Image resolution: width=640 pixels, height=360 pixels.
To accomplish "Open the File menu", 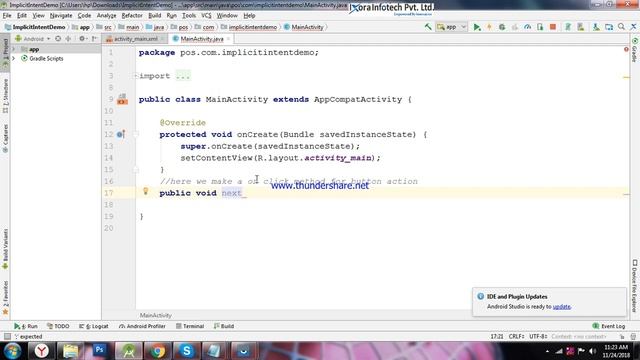I will [7, 16].
